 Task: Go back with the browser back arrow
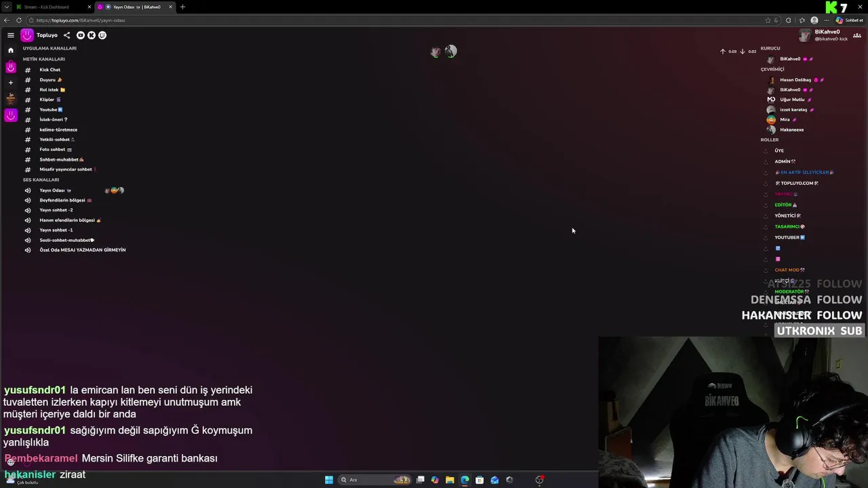pyautogui.click(x=6, y=20)
